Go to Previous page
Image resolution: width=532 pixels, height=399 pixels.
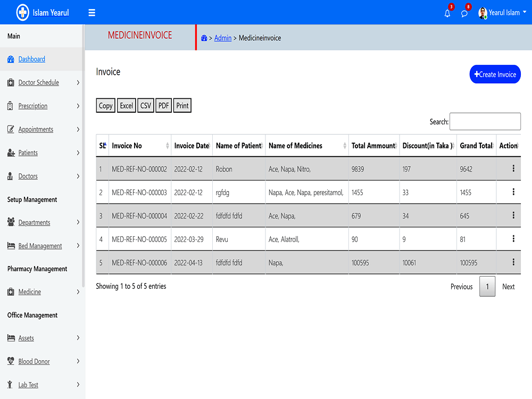(x=461, y=287)
